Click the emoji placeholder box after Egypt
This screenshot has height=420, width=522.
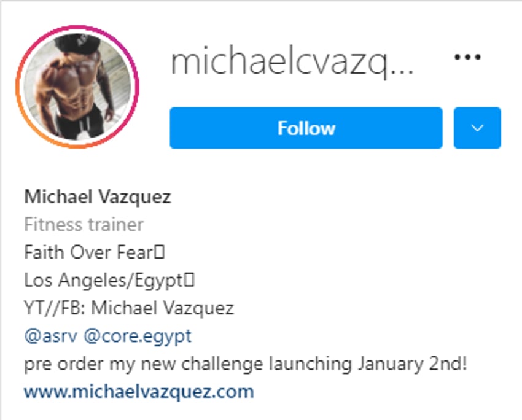(189, 279)
